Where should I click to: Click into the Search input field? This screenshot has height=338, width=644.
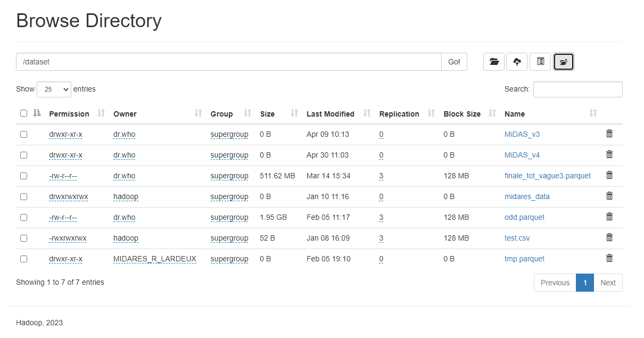pyautogui.click(x=577, y=89)
